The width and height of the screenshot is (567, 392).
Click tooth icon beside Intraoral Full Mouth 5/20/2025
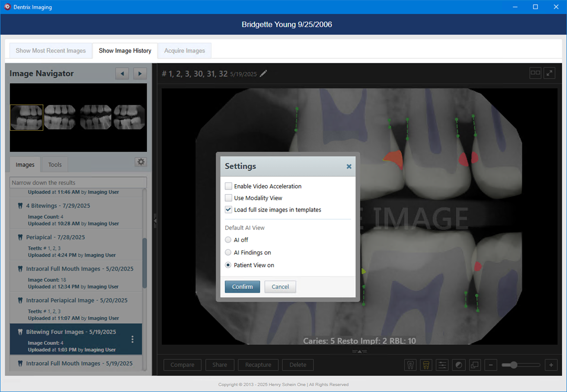click(x=20, y=269)
